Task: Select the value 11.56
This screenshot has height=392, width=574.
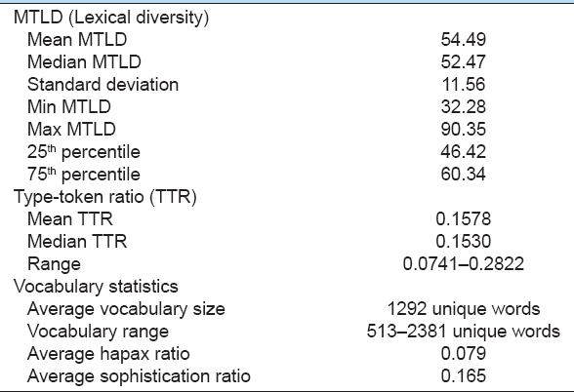Action: (x=464, y=85)
